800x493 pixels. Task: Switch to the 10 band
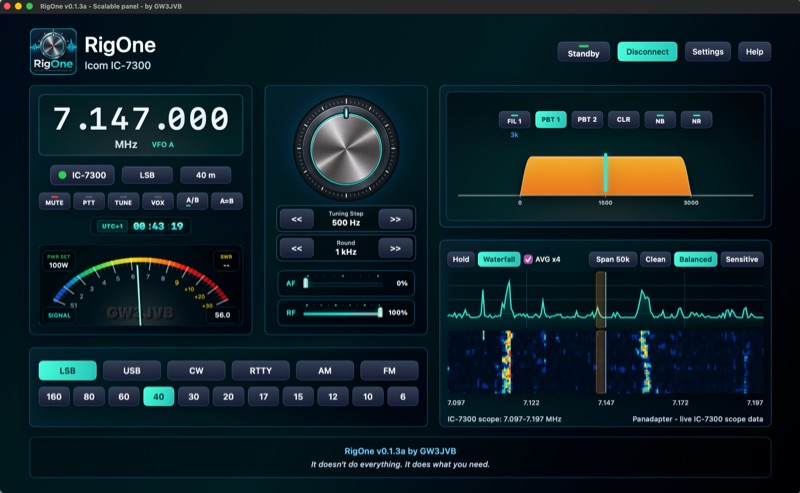(368, 397)
